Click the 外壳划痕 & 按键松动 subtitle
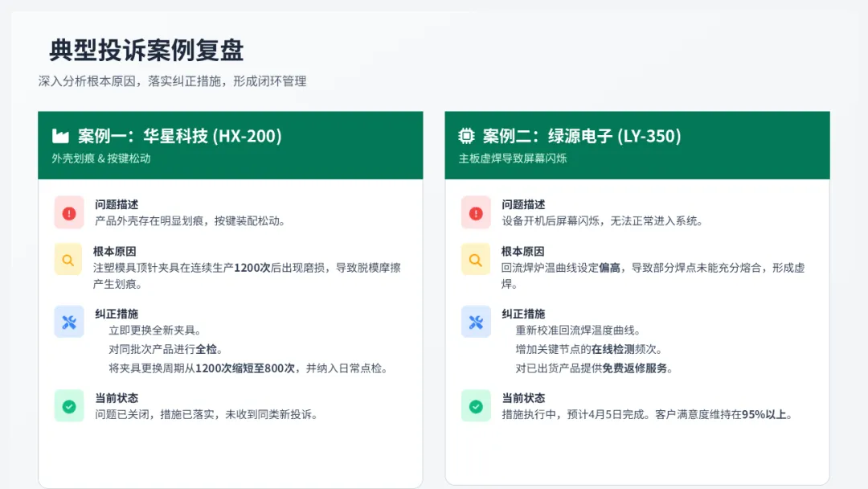This screenshot has width=868, height=489. point(101,158)
